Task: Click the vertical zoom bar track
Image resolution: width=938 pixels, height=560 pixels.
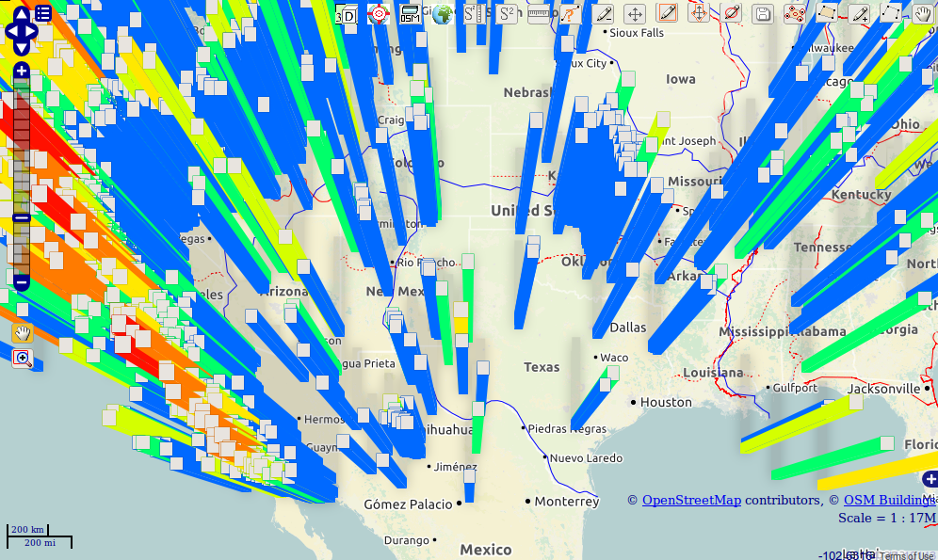Action: (21, 176)
